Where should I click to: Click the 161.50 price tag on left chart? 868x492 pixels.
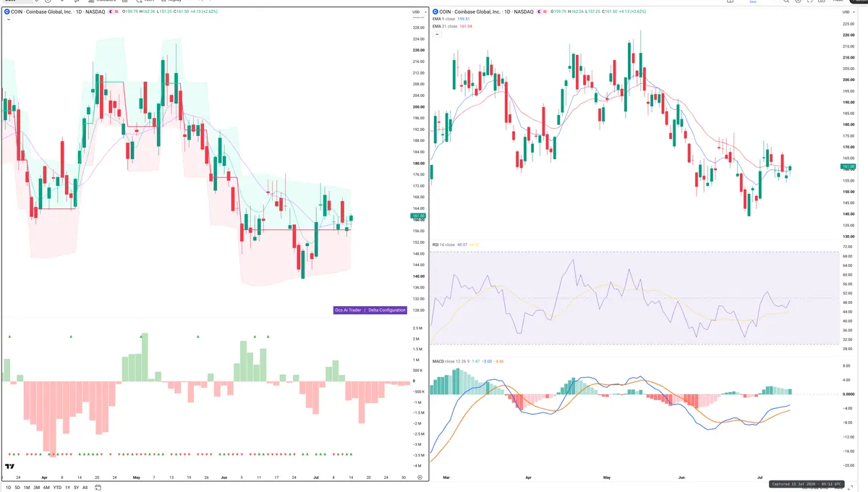pyautogui.click(x=418, y=216)
